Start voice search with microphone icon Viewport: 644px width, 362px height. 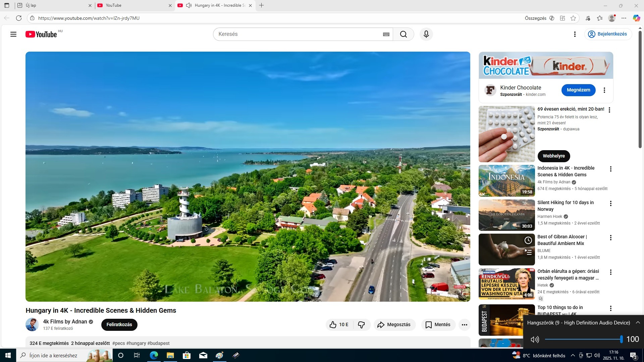[x=426, y=34]
